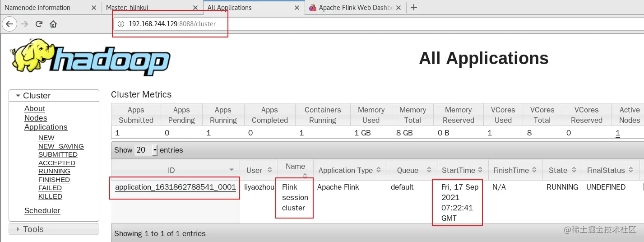The width and height of the screenshot is (644, 242).
Task: Close the All Applications tab
Action: coord(297,8)
